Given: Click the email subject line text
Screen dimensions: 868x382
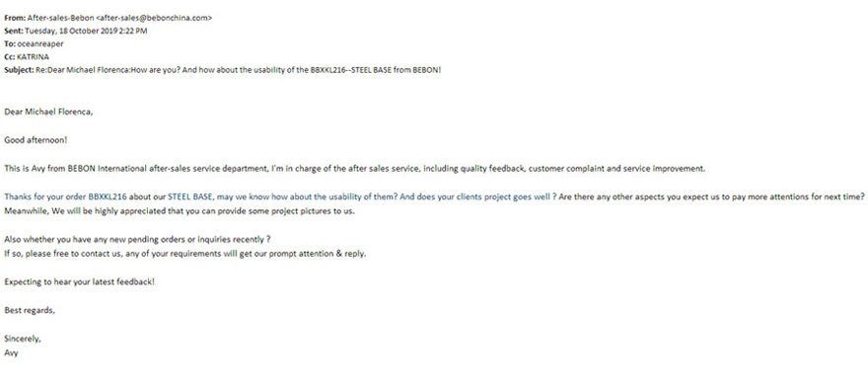Looking at the screenshot, I should [x=239, y=70].
